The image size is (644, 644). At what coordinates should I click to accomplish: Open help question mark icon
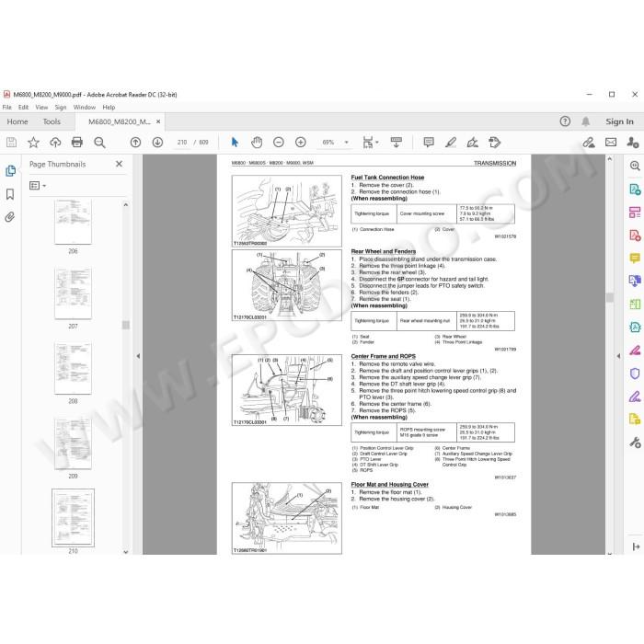tap(565, 121)
